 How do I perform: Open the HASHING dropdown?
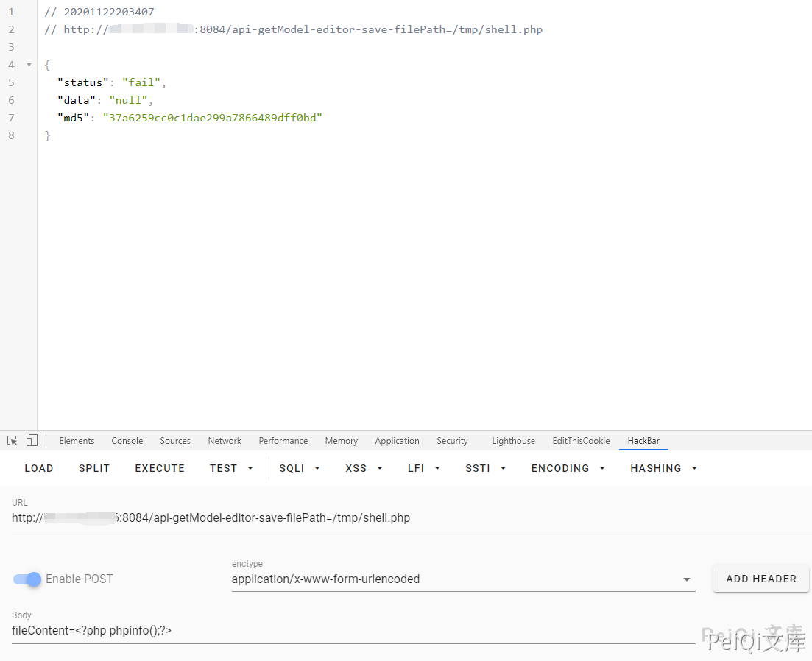point(663,468)
